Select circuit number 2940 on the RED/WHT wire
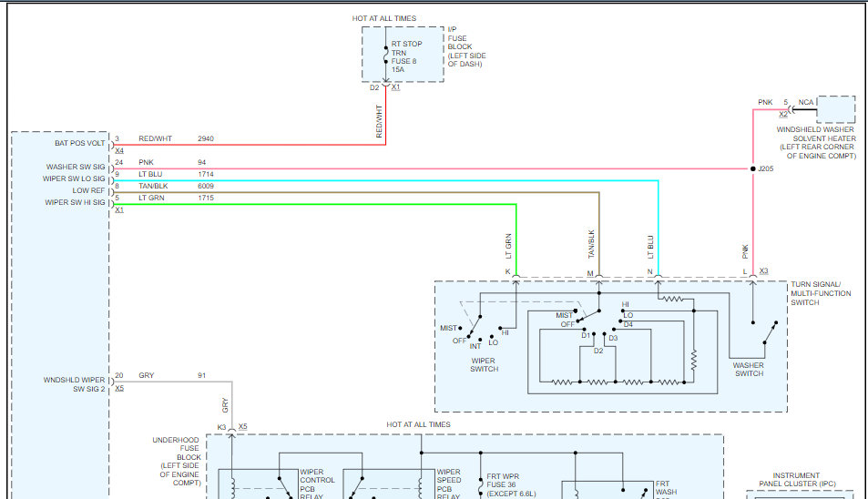 pos(206,138)
